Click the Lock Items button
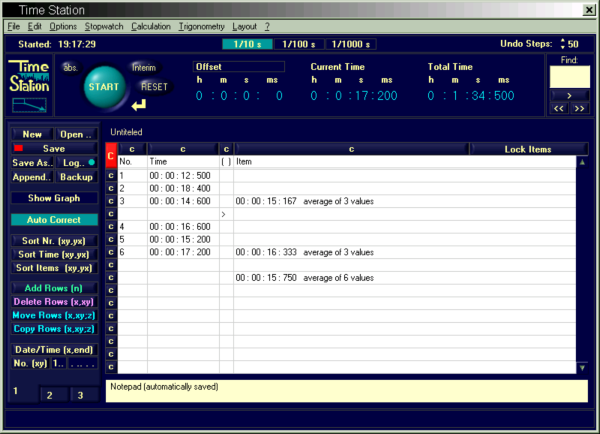 coord(528,149)
